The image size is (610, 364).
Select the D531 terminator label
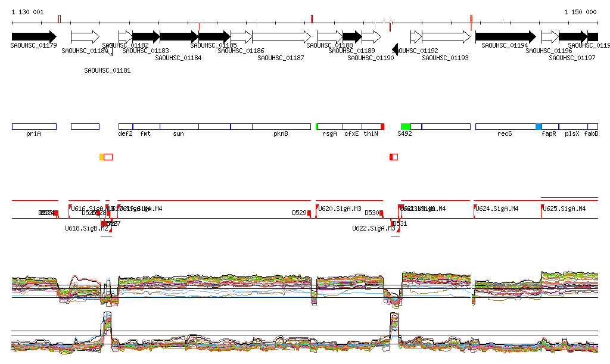point(400,223)
